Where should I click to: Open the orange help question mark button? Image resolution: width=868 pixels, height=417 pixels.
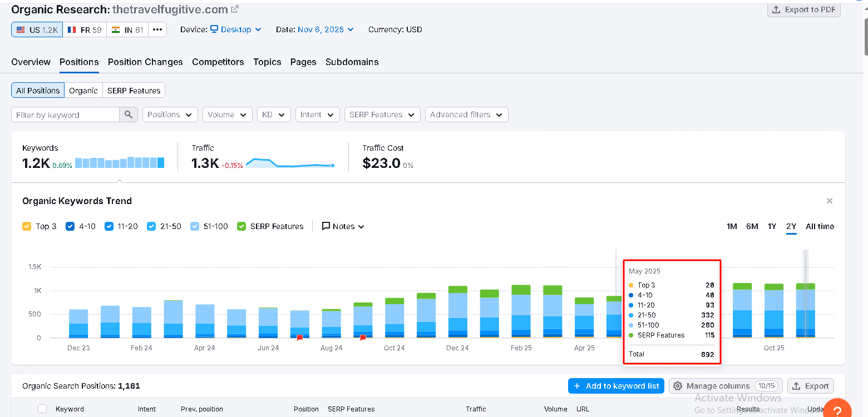(837, 410)
